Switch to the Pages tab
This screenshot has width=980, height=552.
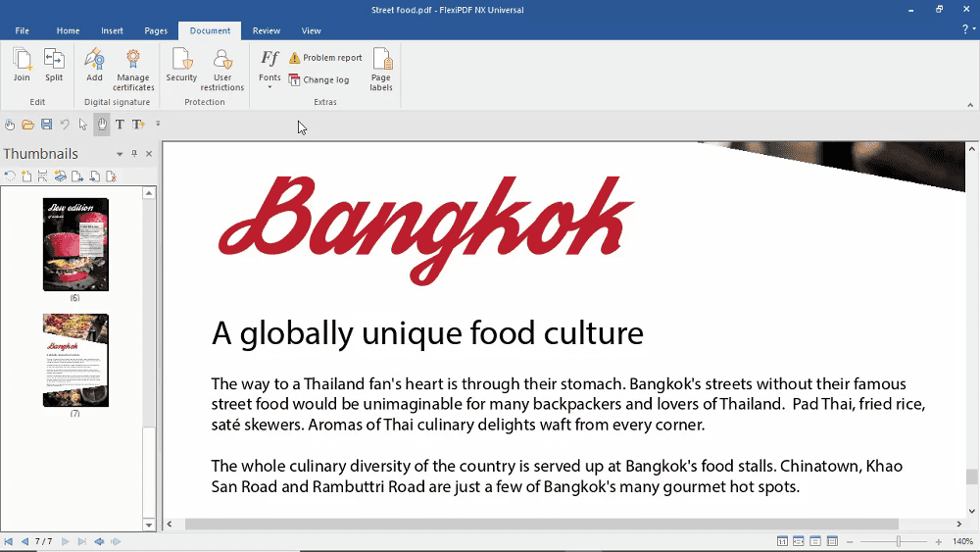coord(156,30)
